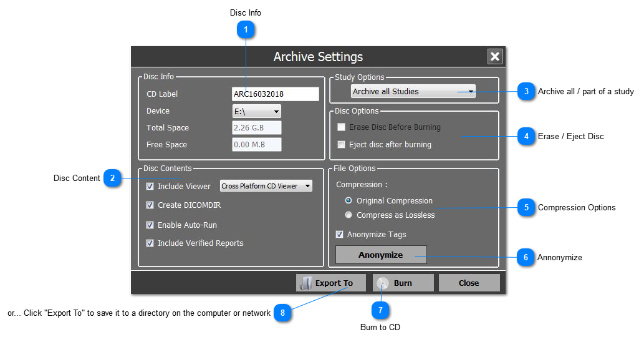Click the CD Label input field
The width and height of the screenshot is (644, 342).
(275, 94)
